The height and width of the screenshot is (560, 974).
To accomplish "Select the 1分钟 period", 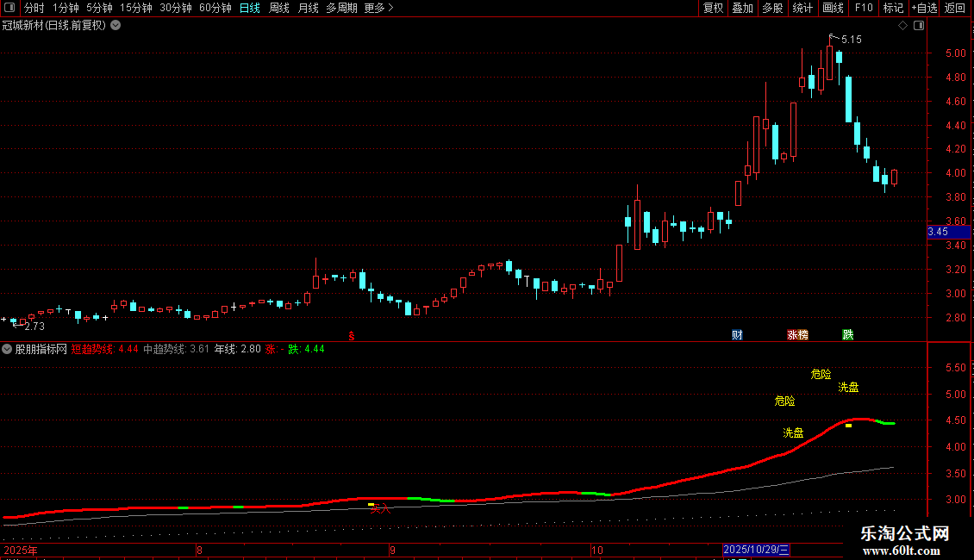I will (x=66, y=8).
